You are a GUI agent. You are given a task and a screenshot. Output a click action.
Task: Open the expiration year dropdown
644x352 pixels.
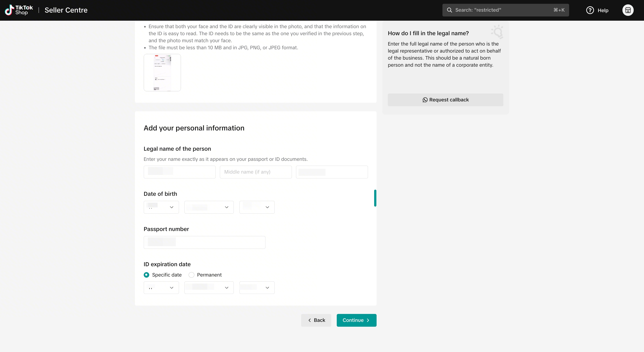257,288
